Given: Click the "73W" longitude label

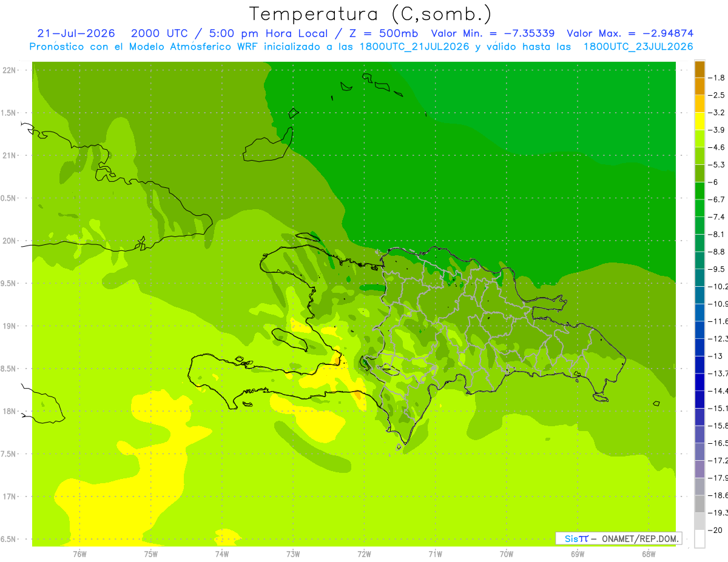Looking at the screenshot, I should (293, 554).
